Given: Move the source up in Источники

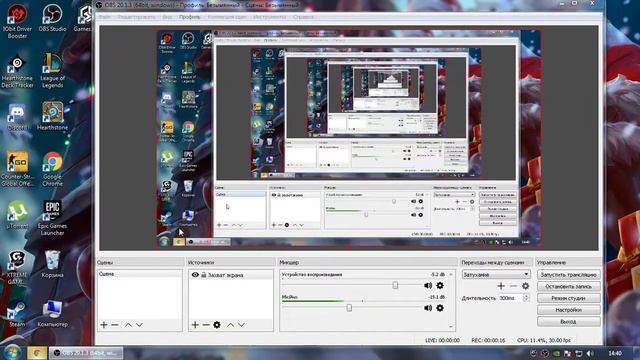Looking at the screenshot, I should (x=231, y=325).
